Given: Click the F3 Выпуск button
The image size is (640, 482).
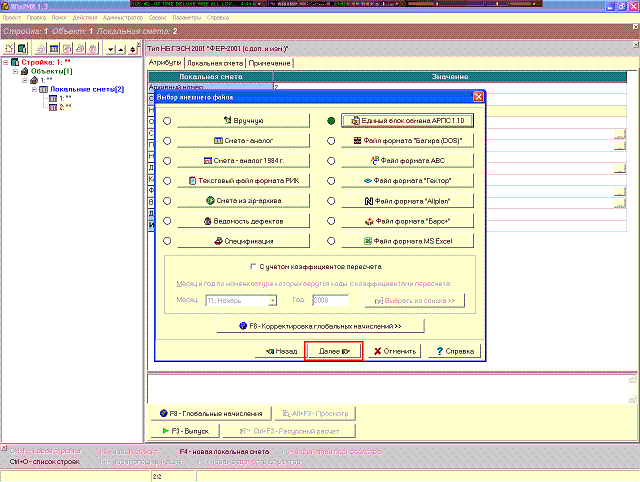Looking at the screenshot, I should coord(185,431).
